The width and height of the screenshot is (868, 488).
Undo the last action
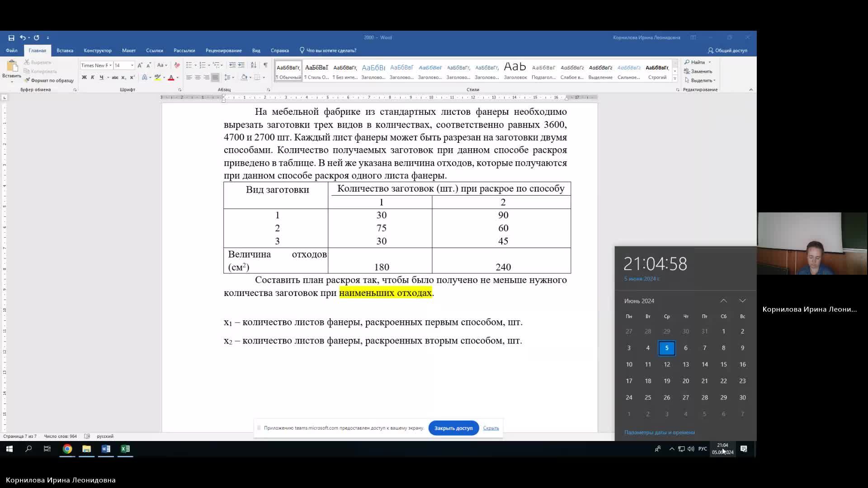pos(23,38)
